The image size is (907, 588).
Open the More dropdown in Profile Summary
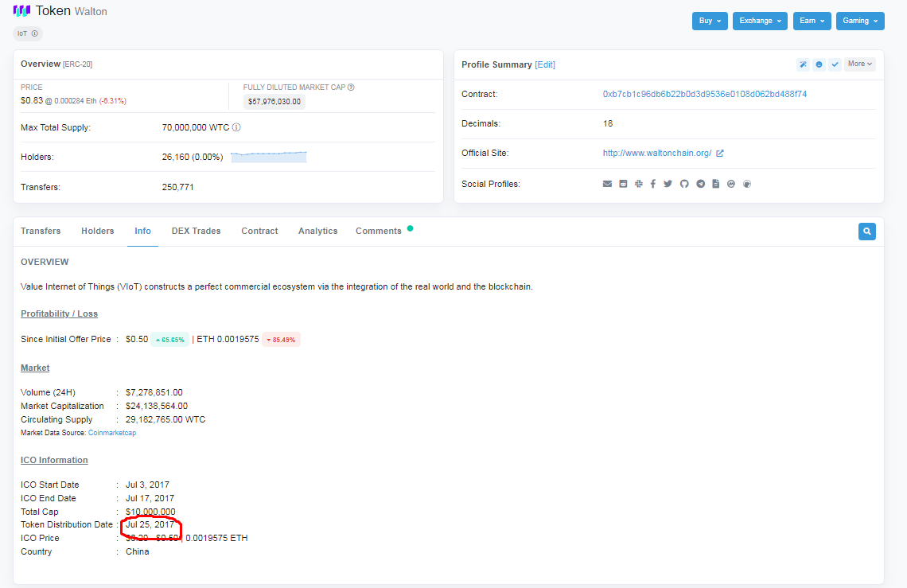(859, 64)
